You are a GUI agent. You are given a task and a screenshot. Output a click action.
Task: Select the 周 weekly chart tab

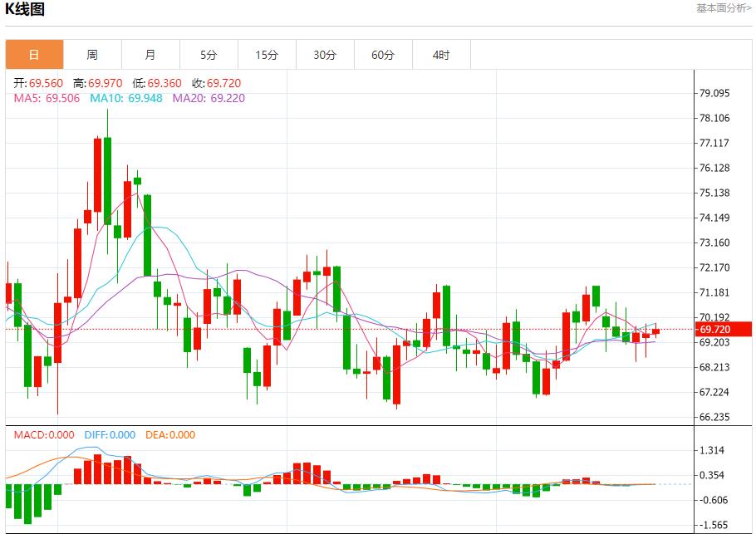(92, 55)
